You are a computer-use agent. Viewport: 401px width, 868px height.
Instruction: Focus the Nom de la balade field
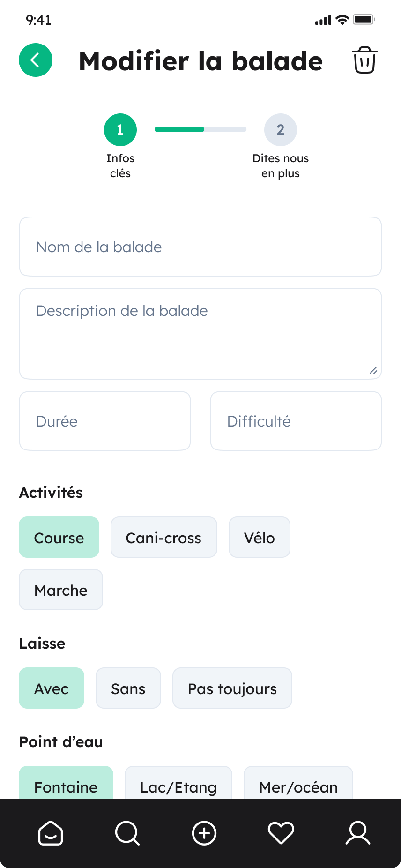(x=200, y=247)
